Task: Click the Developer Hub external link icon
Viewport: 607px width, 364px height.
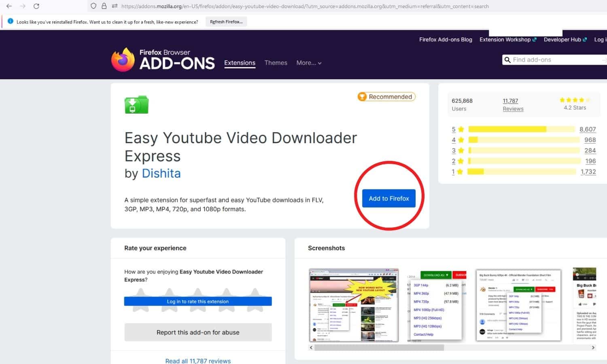Action: click(x=585, y=40)
